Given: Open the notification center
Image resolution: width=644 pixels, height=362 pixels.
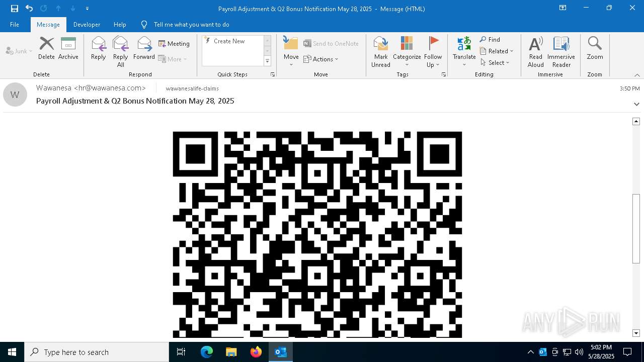Looking at the screenshot, I should pyautogui.click(x=627, y=352).
